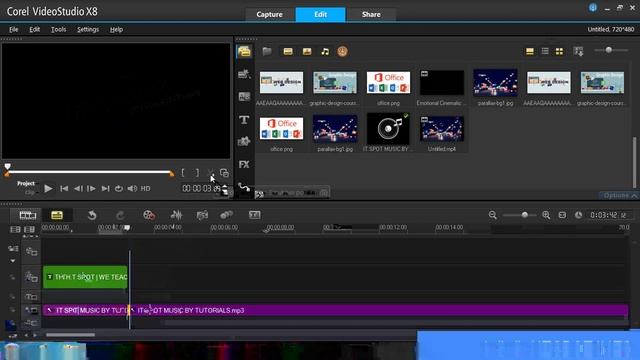The height and width of the screenshot is (360, 640).
Task: Click the preview timecode field
Action: click(201, 189)
